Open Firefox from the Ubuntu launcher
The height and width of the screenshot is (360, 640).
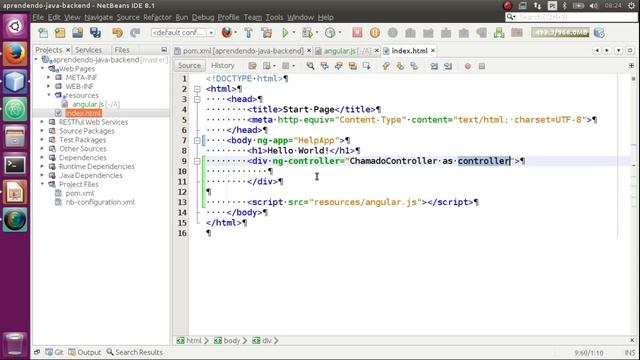click(15, 53)
